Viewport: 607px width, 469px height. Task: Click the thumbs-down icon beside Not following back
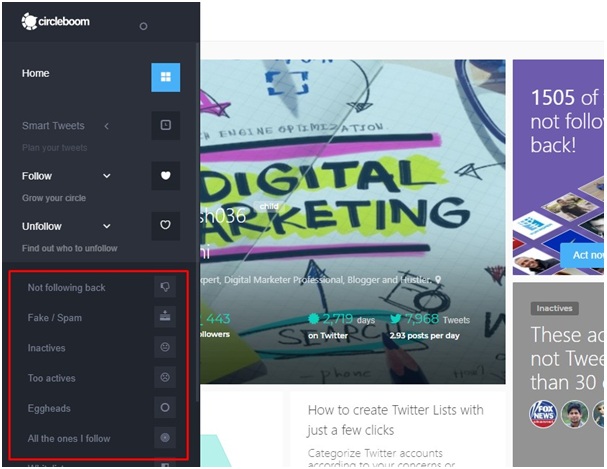[x=166, y=288]
